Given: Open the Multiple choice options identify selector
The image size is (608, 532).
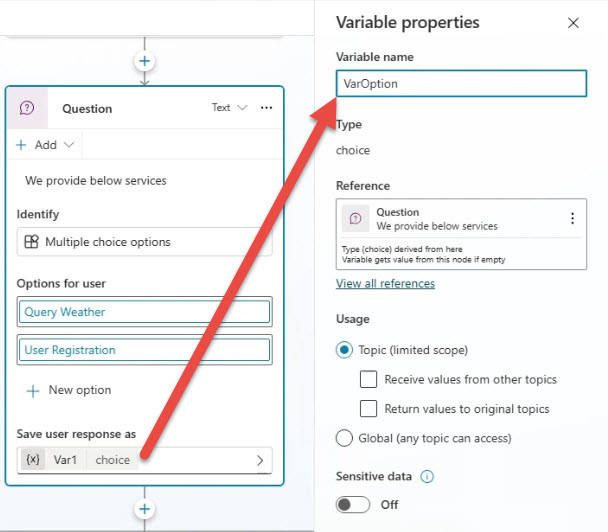Looking at the screenshot, I should tap(145, 242).
